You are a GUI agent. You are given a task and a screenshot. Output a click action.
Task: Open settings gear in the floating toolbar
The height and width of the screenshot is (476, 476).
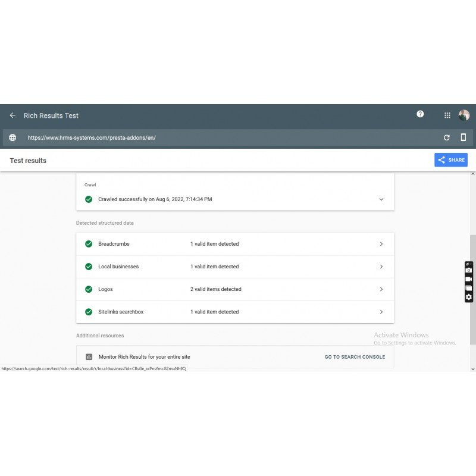(x=469, y=297)
